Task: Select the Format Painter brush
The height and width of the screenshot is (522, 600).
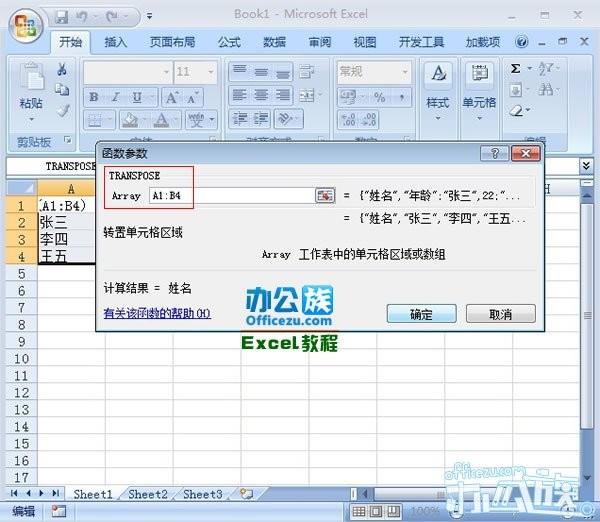Action: pos(63,110)
